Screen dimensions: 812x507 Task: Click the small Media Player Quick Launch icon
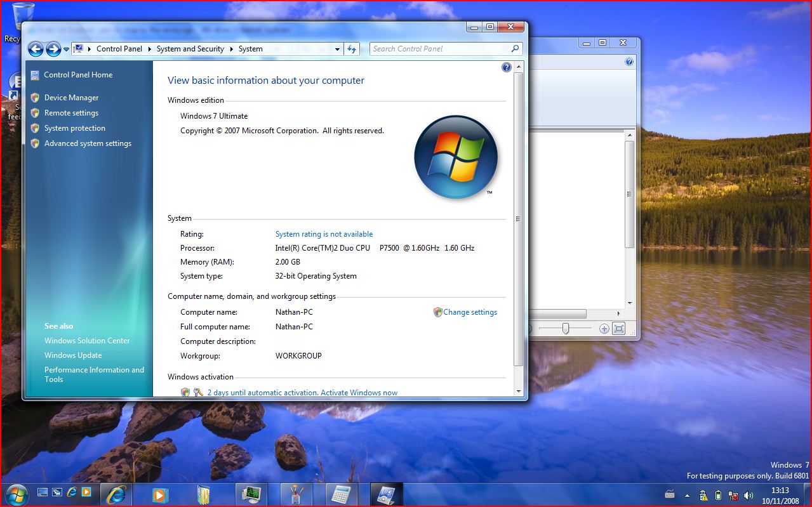[86, 492]
